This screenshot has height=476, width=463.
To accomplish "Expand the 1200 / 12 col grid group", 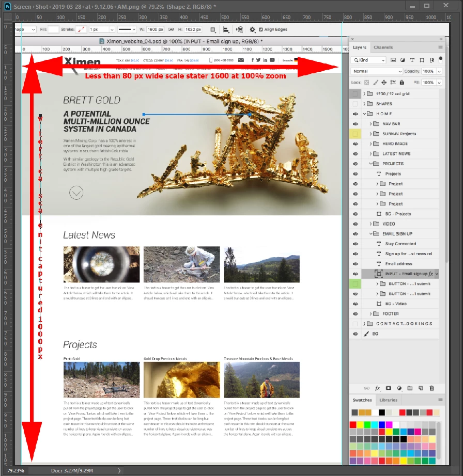I will point(364,94).
